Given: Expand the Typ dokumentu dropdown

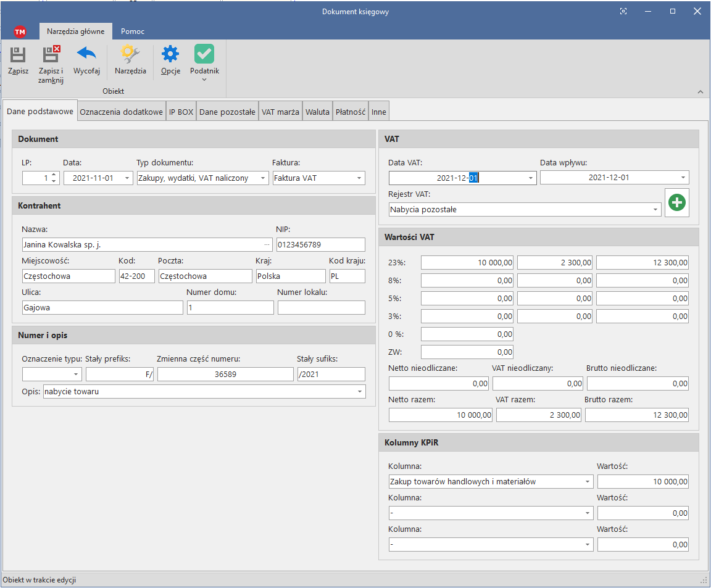Looking at the screenshot, I should pos(264,178).
